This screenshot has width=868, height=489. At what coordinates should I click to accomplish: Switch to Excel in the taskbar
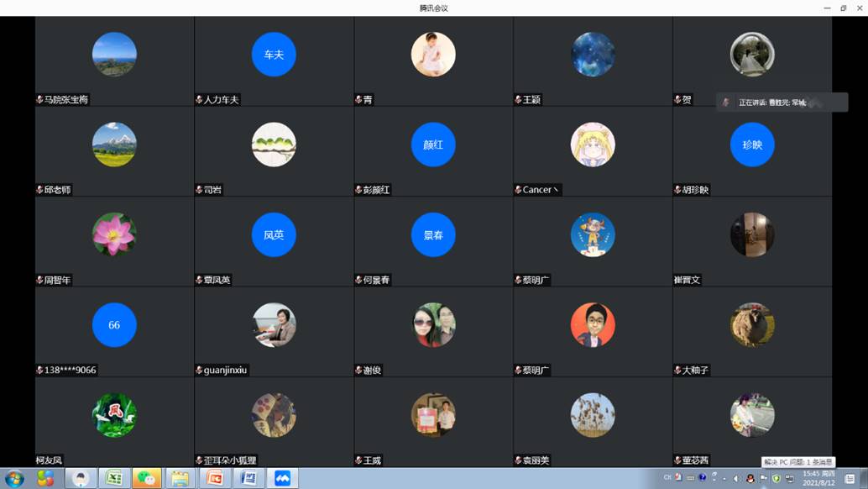tap(114, 478)
